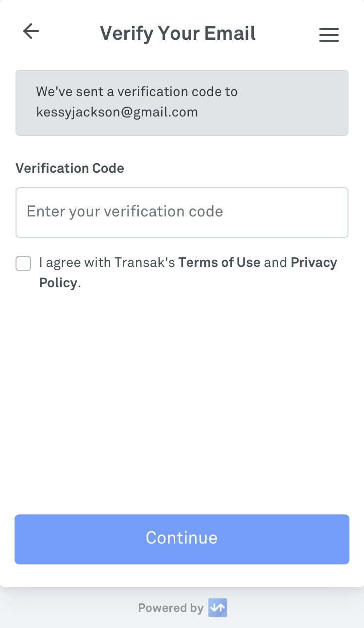The height and width of the screenshot is (628, 364).
Task: Click the Powered by text
Action: (x=170, y=608)
